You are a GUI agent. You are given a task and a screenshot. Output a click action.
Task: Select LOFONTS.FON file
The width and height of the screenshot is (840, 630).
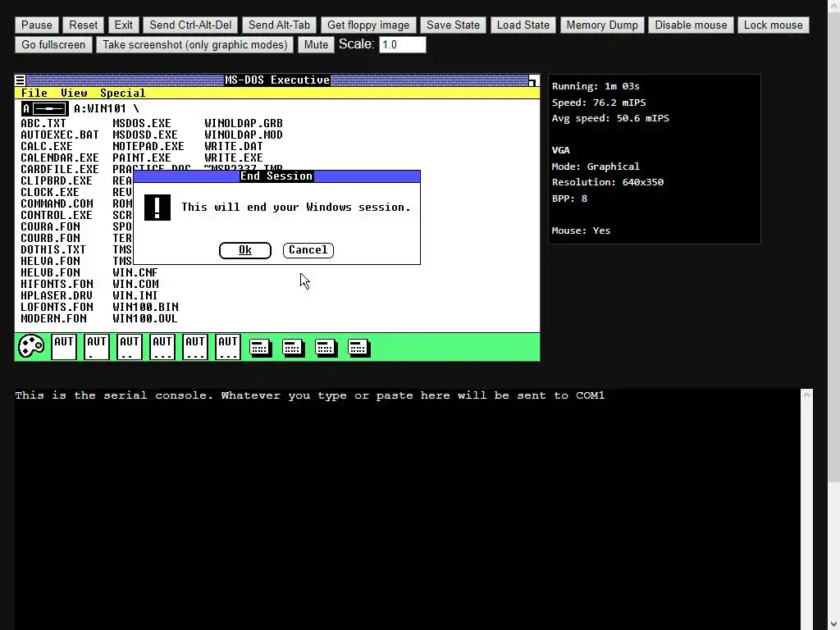pos(57,307)
